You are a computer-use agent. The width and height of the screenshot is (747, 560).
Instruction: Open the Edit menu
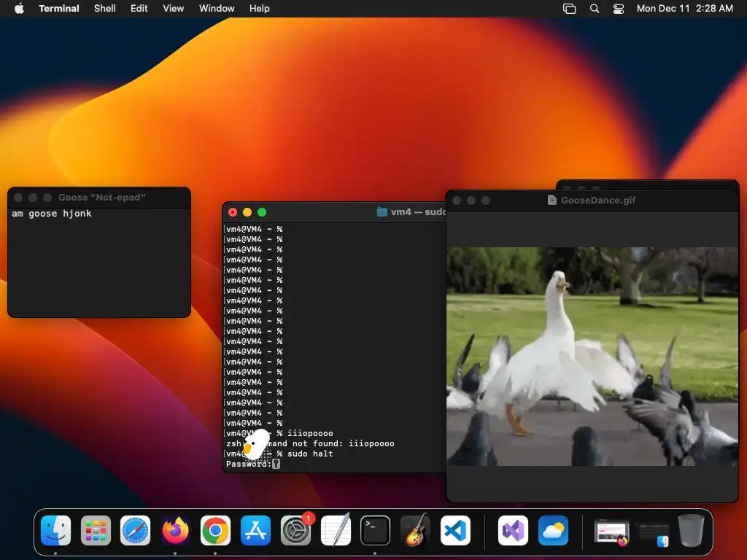[139, 8]
